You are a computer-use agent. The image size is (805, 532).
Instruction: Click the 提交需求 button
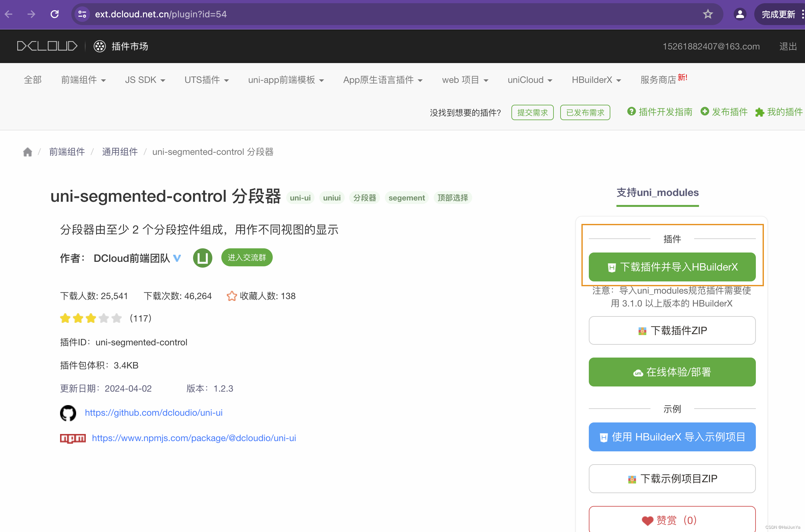pyautogui.click(x=532, y=112)
